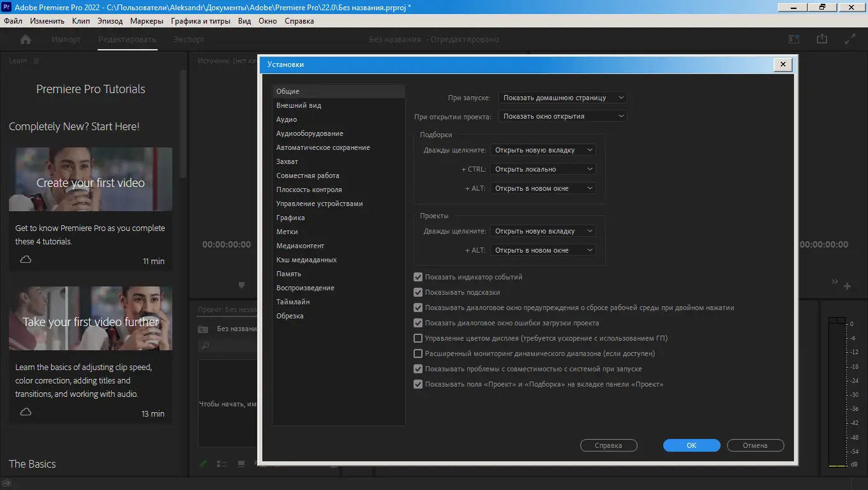Open the button editor plus icon

click(847, 286)
